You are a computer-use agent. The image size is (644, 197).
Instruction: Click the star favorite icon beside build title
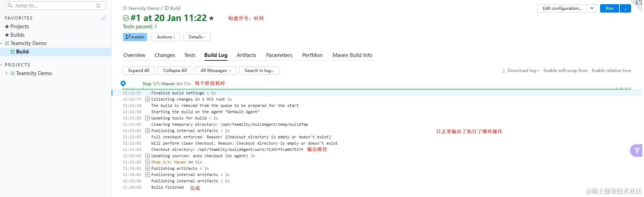pos(211,18)
